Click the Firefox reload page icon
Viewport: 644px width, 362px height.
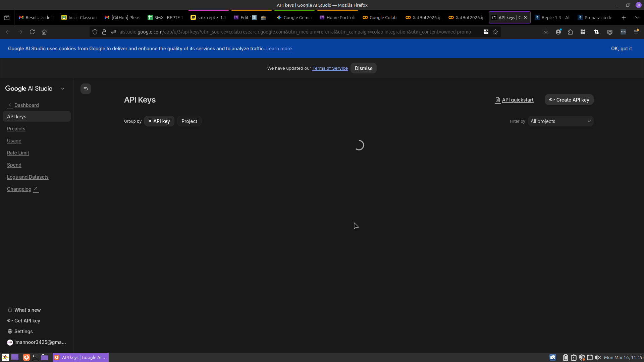tap(32, 32)
